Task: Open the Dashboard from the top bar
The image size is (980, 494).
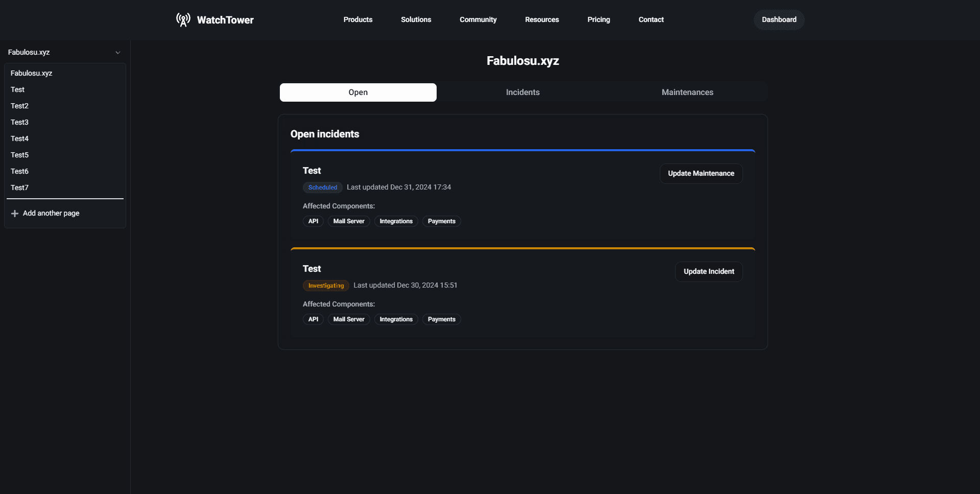Action: coord(778,19)
